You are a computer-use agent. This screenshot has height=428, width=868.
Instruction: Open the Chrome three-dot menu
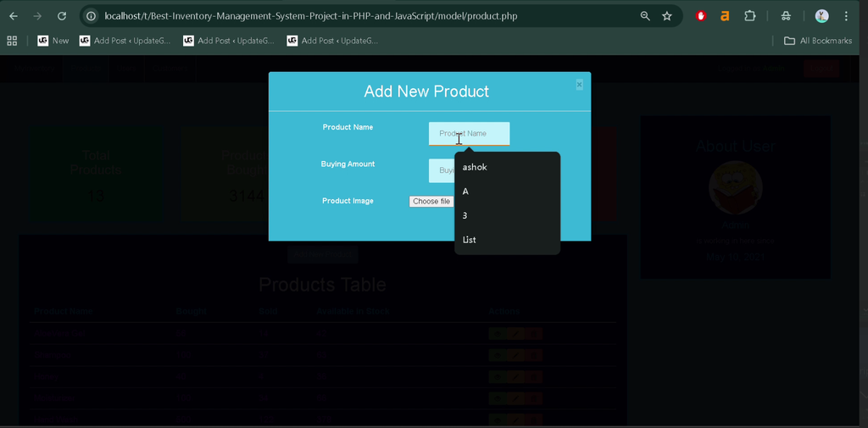pos(846,16)
